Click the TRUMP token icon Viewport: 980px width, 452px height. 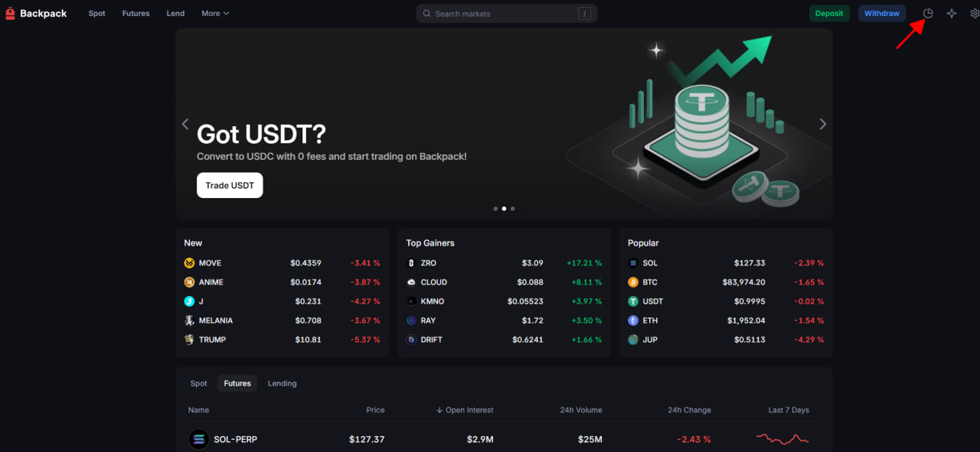pos(189,340)
